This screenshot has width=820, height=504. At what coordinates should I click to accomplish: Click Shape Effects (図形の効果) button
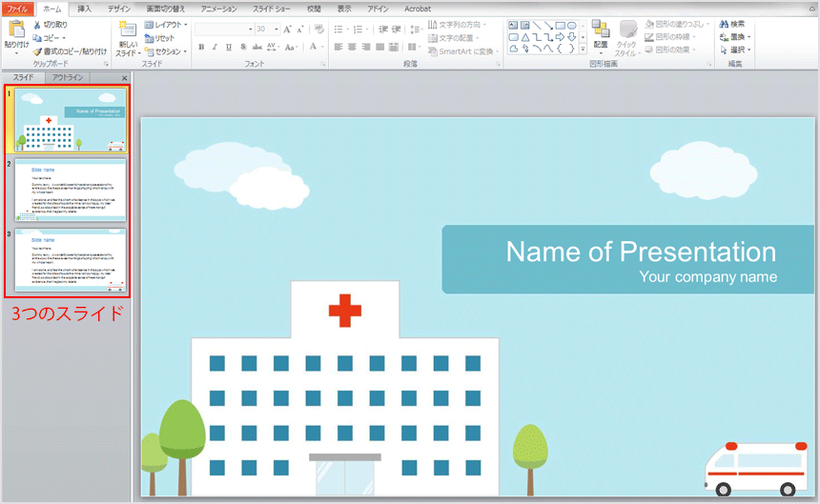(670, 50)
